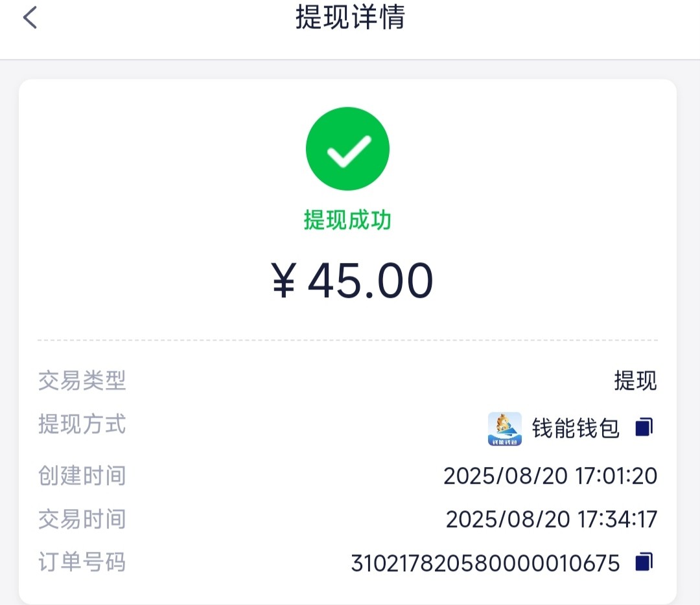Click the 提现 transaction type value
Screen dimensions: 700x605
pyautogui.click(x=635, y=381)
